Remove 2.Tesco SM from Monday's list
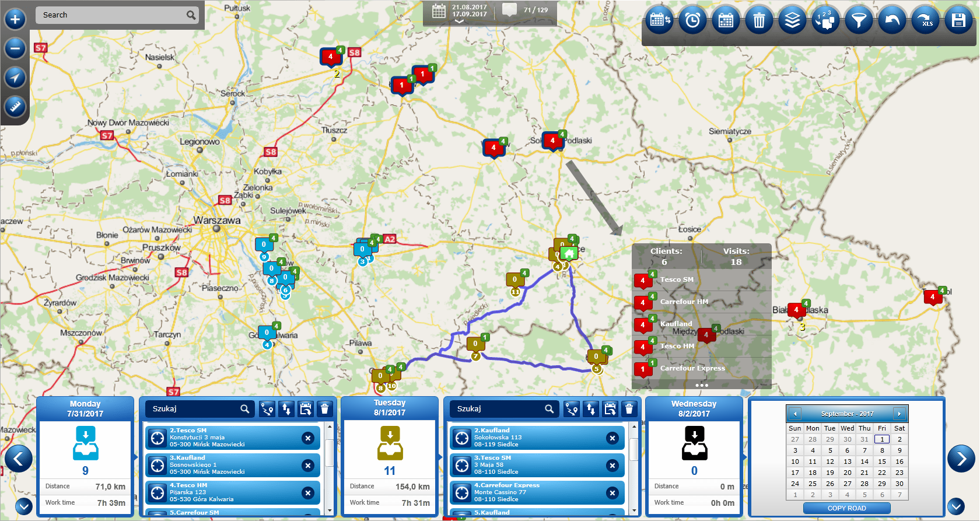The width and height of the screenshot is (980, 521). click(308, 438)
